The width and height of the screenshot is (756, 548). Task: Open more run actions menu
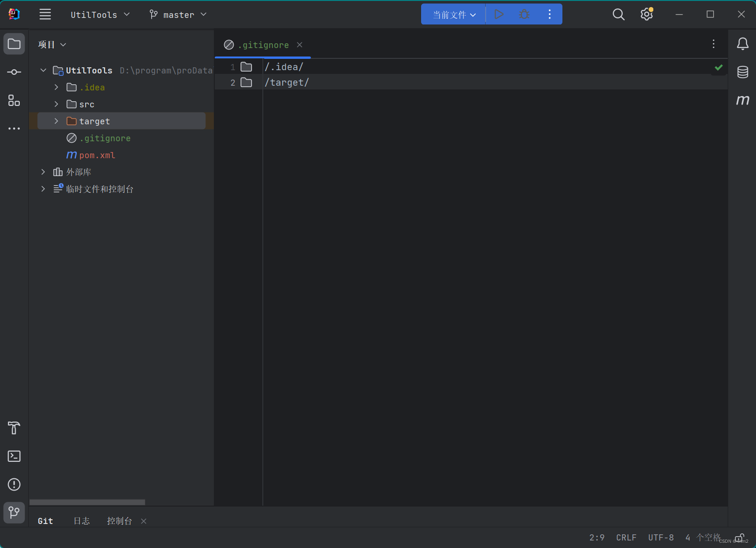pyautogui.click(x=550, y=15)
